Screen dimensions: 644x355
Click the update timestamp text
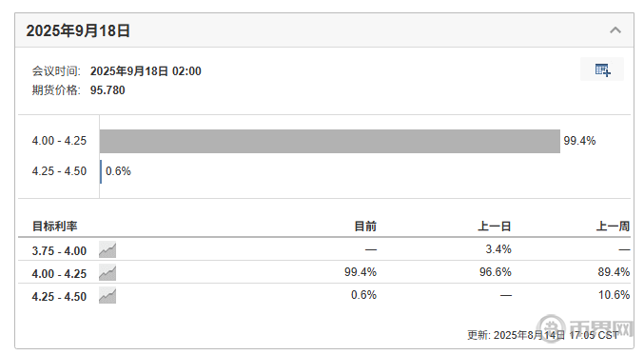tap(542, 335)
